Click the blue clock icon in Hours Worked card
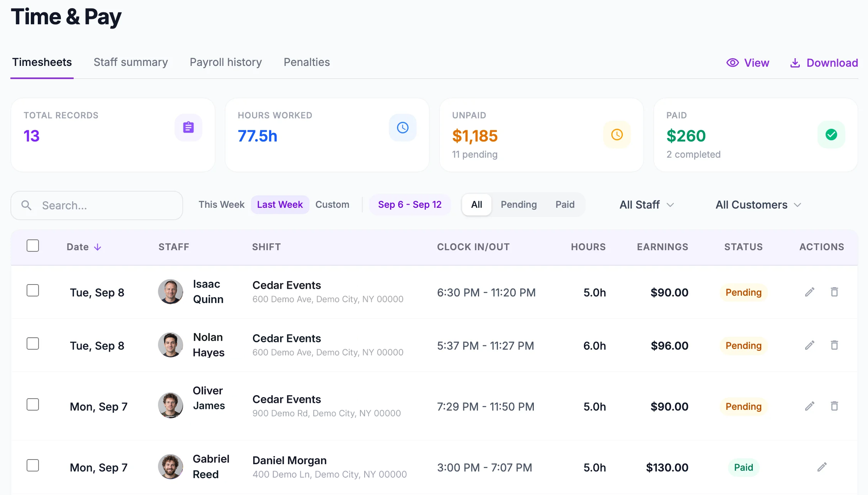The height and width of the screenshot is (495, 868). (403, 128)
